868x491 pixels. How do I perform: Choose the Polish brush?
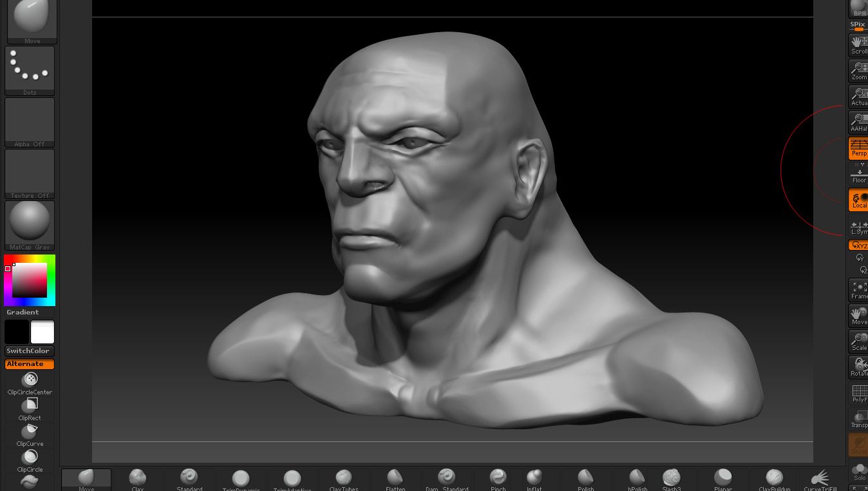pyautogui.click(x=585, y=480)
